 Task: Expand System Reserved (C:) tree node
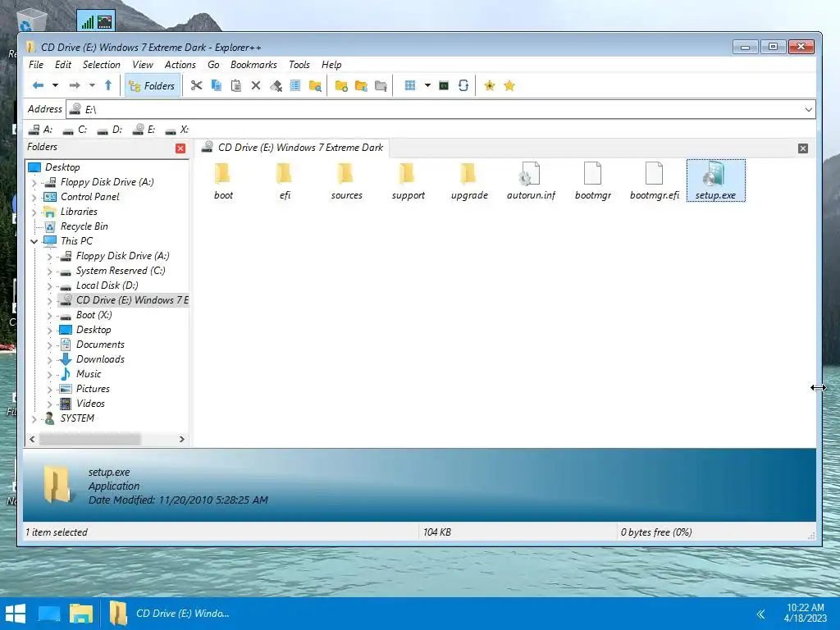coord(49,271)
